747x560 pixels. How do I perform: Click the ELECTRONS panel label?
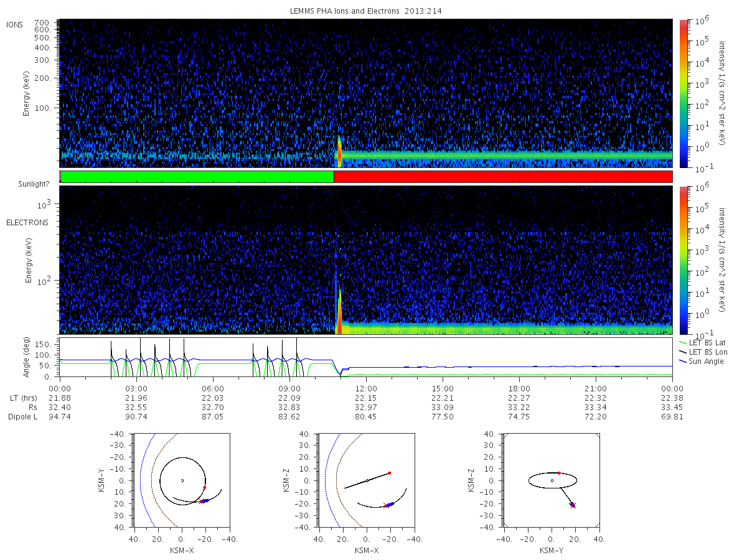click(27, 222)
